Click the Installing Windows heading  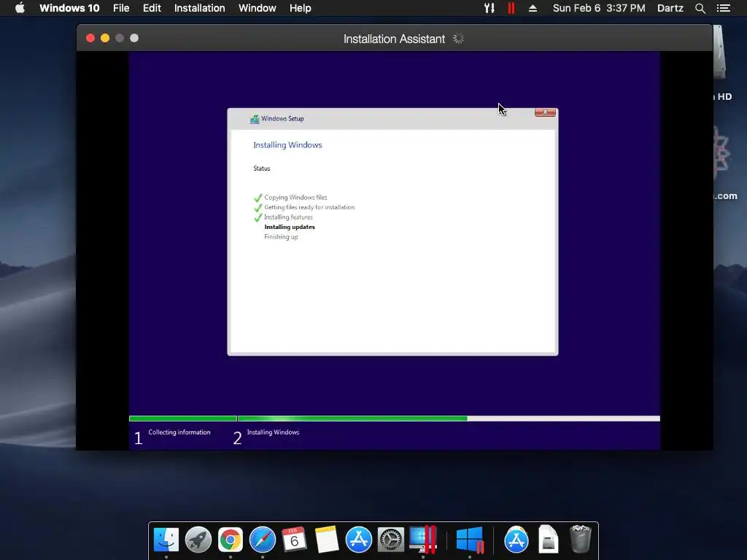(x=287, y=145)
